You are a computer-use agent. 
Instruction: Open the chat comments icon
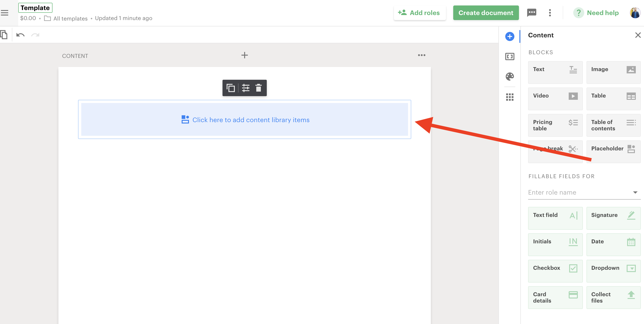pos(531,13)
